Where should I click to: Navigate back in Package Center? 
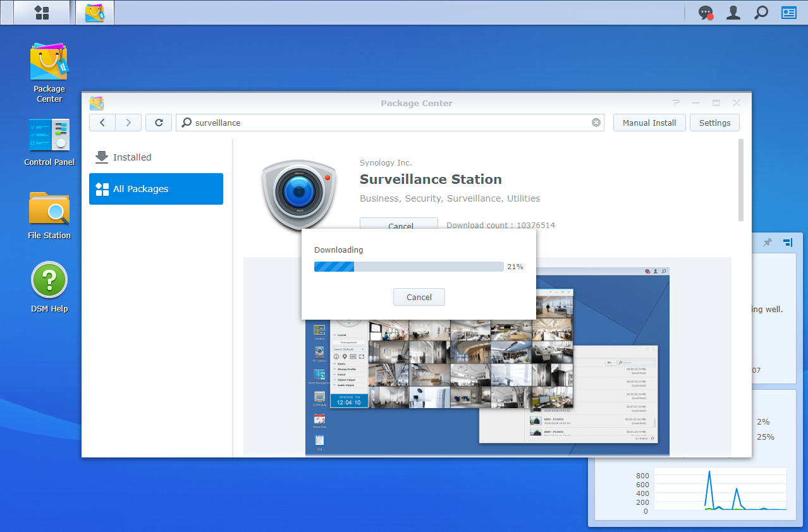tap(102, 123)
